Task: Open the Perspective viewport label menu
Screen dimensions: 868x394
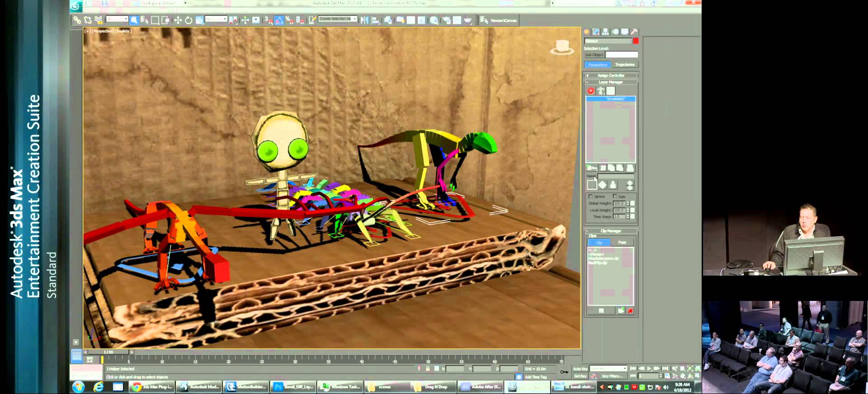Action: coord(103,31)
